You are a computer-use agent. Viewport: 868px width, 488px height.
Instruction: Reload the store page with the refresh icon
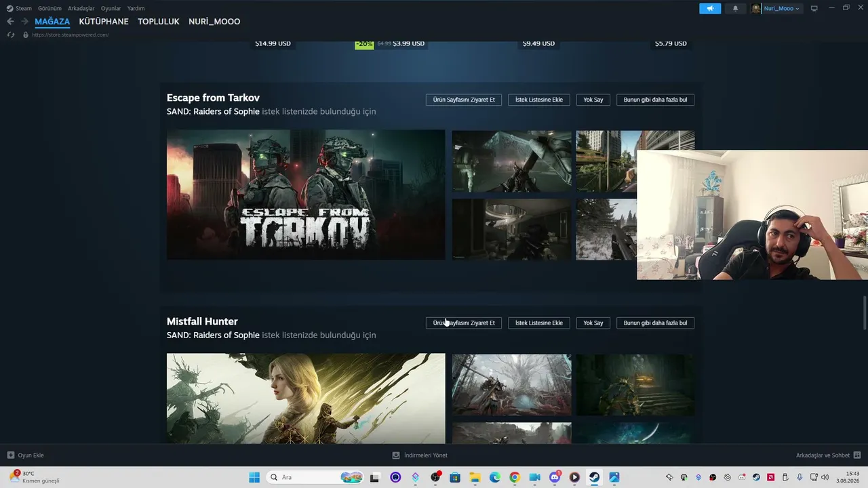[x=11, y=35]
